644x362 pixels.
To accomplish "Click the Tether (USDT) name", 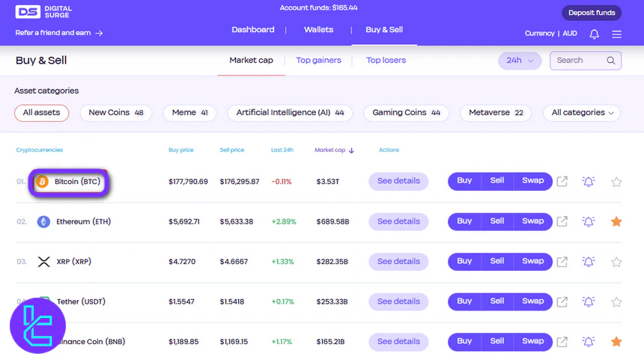I will [x=81, y=302].
